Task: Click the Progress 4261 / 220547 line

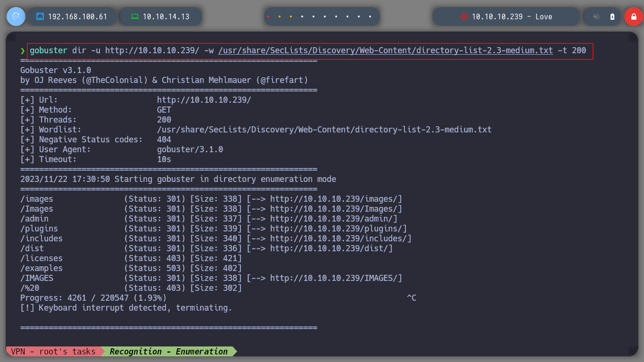Action: coord(93,298)
